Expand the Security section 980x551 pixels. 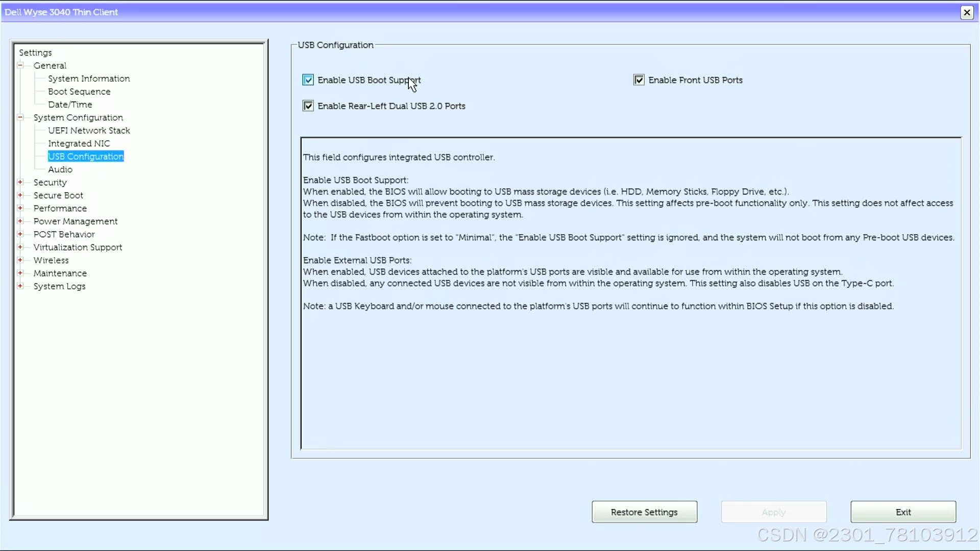20,182
